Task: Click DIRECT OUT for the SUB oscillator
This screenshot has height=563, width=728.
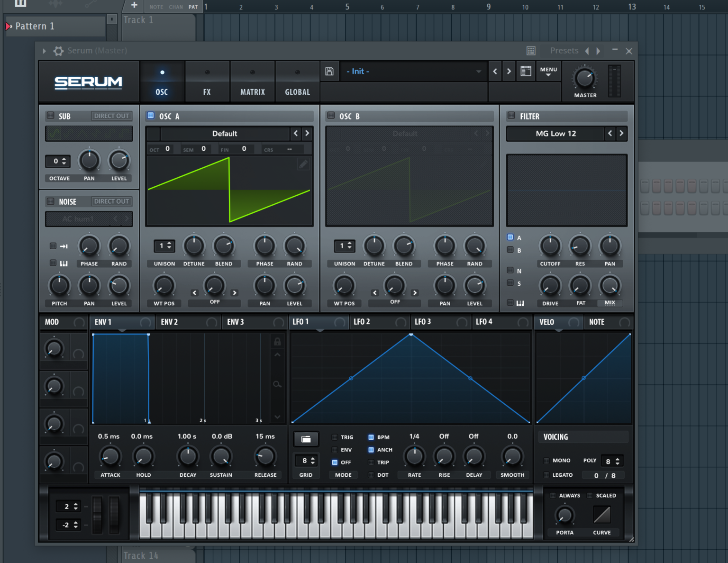Action: pyautogui.click(x=111, y=115)
